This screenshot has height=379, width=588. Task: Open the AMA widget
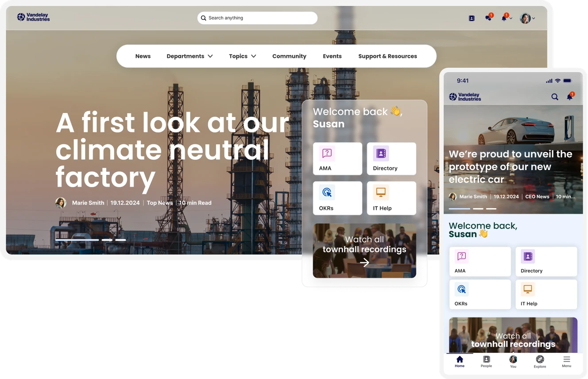[x=337, y=159]
